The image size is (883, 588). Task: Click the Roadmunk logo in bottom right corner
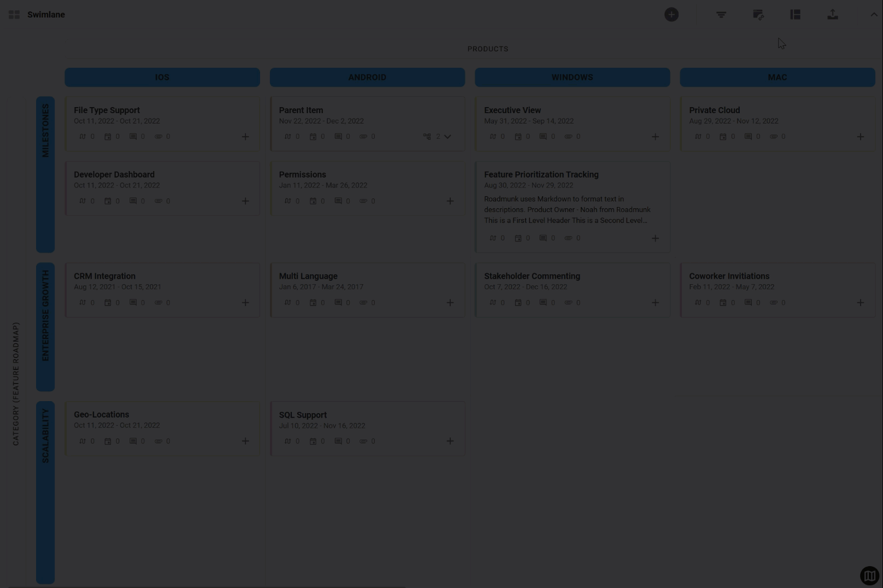pos(869,575)
